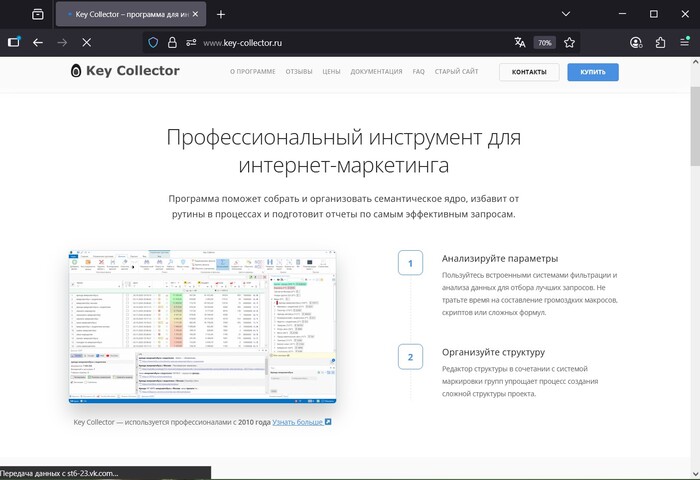Translate this page icon
This screenshot has width=700, height=480.
[x=520, y=42]
